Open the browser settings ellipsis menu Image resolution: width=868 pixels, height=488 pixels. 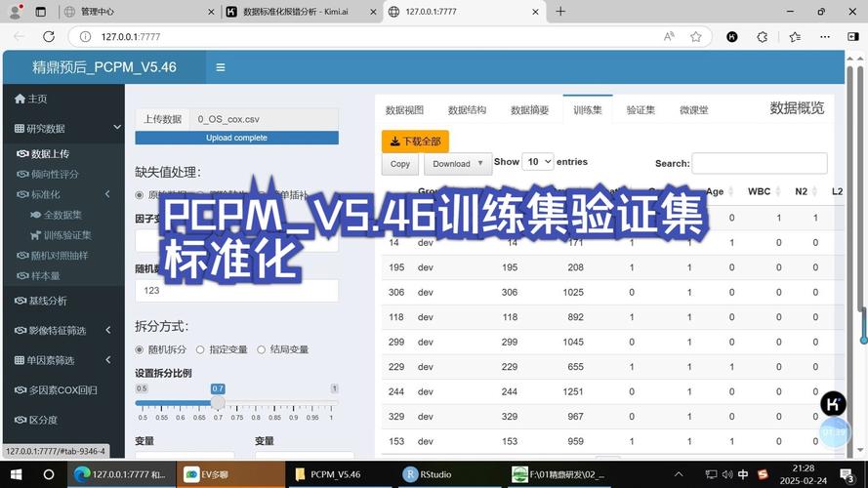825,36
